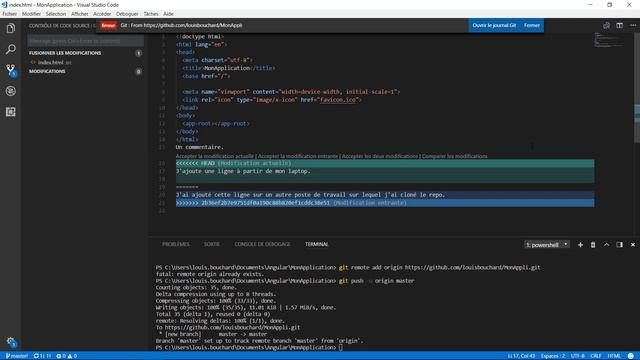
Task: Select the powershell terminal dropdown
Action: (547, 244)
